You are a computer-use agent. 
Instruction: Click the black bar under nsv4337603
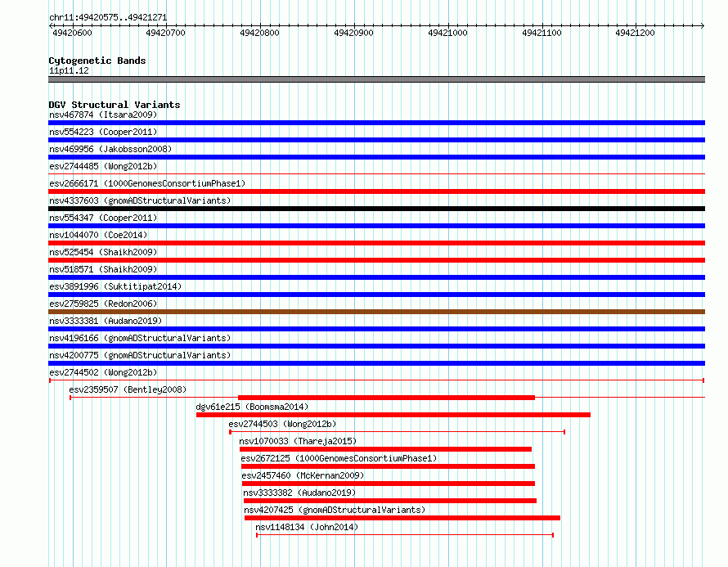(376, 209)
